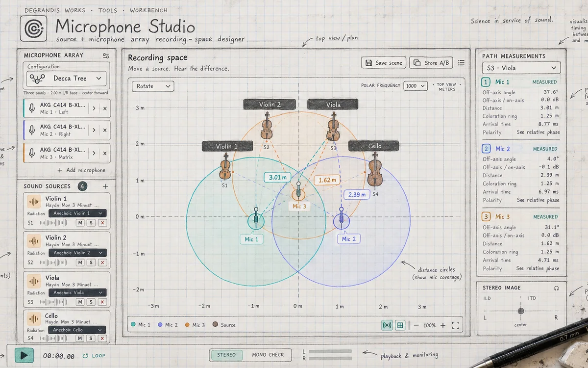Open the Rotate mode dropdown
Image resolution: width=588 pixels, height=368 pixels.
153,86
